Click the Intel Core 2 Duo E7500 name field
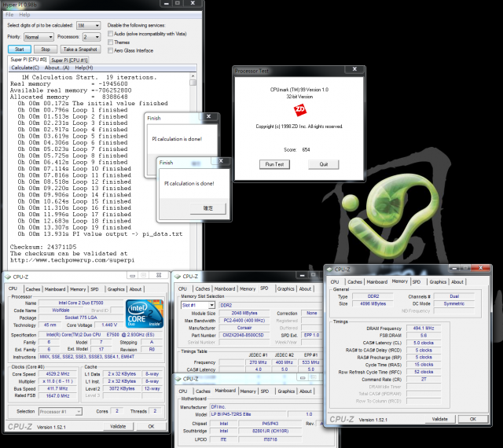The width and height of the screenshot is (503, 448). (81, 303)
